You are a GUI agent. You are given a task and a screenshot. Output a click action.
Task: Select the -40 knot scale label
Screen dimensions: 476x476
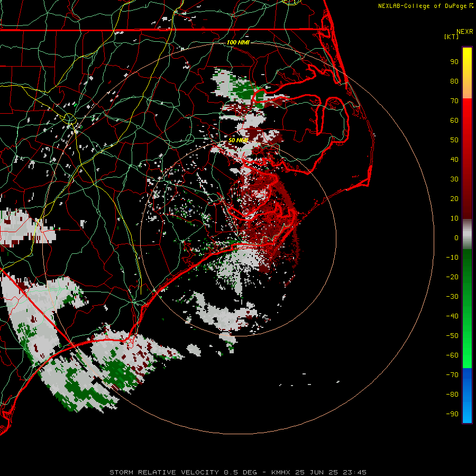tap(452, 316)
